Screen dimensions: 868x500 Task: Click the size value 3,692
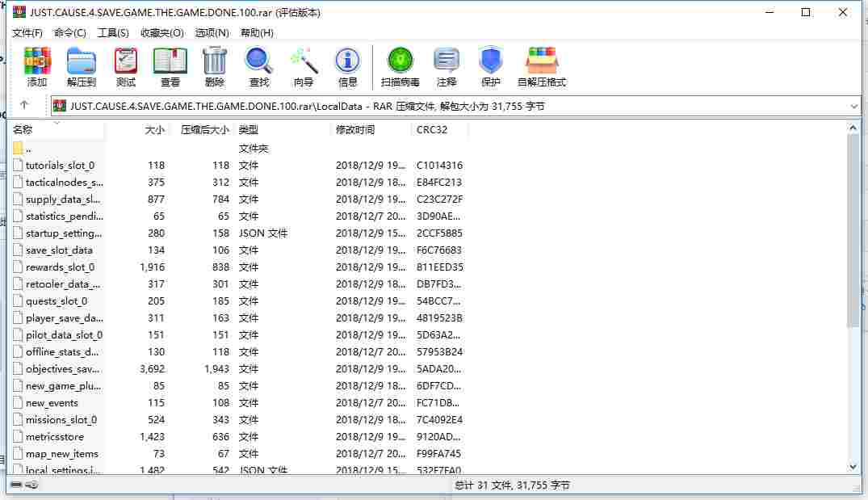[153, 369]
